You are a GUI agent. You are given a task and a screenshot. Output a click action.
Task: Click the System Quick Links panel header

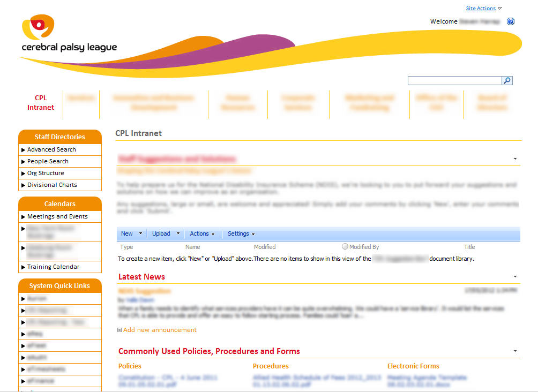click(60, 285)
